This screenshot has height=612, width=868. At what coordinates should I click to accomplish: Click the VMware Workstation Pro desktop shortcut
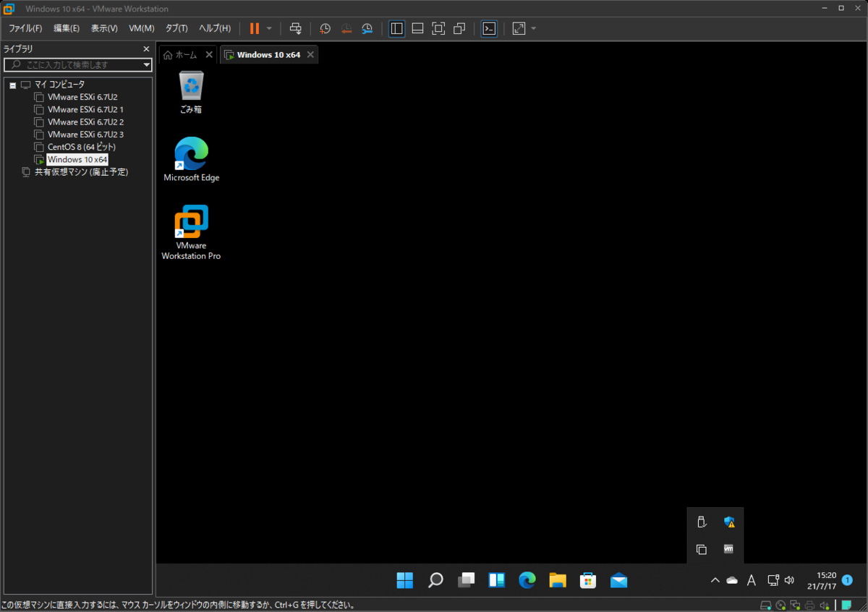191,232
